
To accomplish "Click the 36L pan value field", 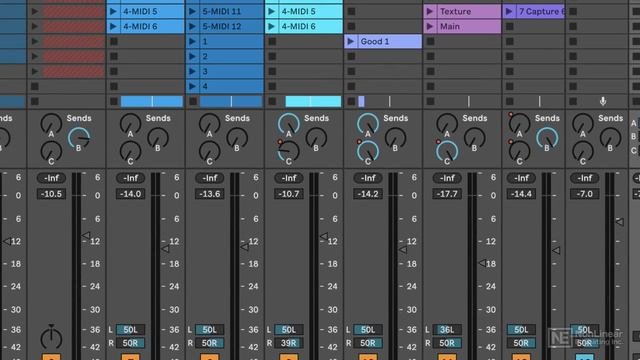I will pos(447,329).
